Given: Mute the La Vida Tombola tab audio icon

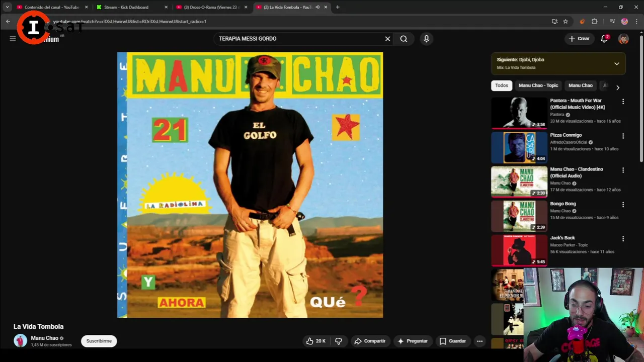Looking at the screenshot, I should [x=317, y=7].
